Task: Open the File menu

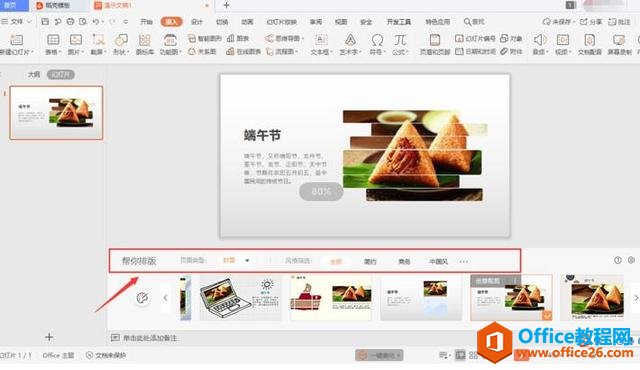Action: (x=16, y=22)
